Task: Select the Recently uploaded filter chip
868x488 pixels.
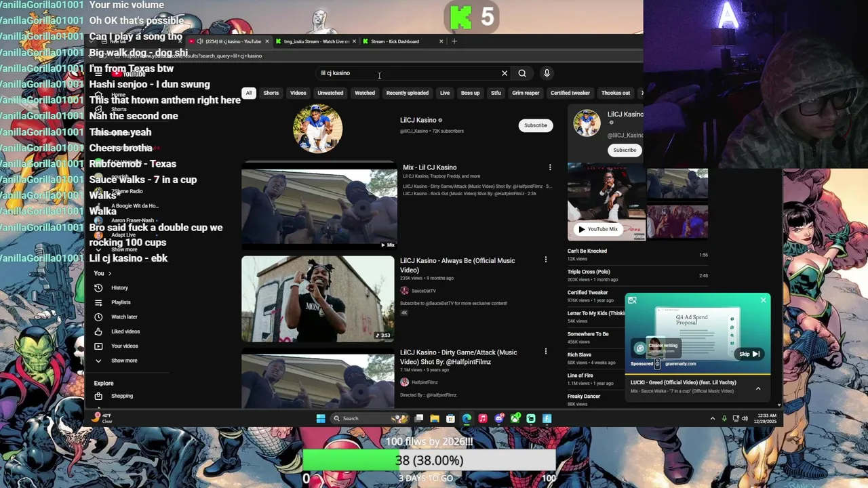Action: (x=408, y=93)
